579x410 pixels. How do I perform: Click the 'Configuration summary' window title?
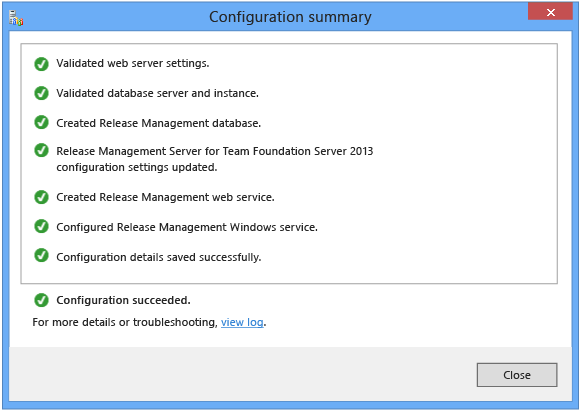tap(290, 17)
